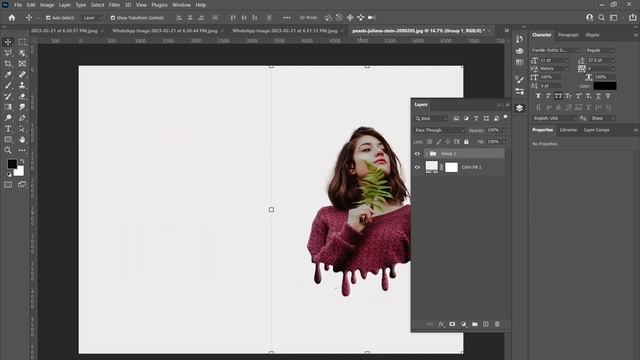Switch to the Paragraph tab
The image size is (640, 360).
[568, 35]
